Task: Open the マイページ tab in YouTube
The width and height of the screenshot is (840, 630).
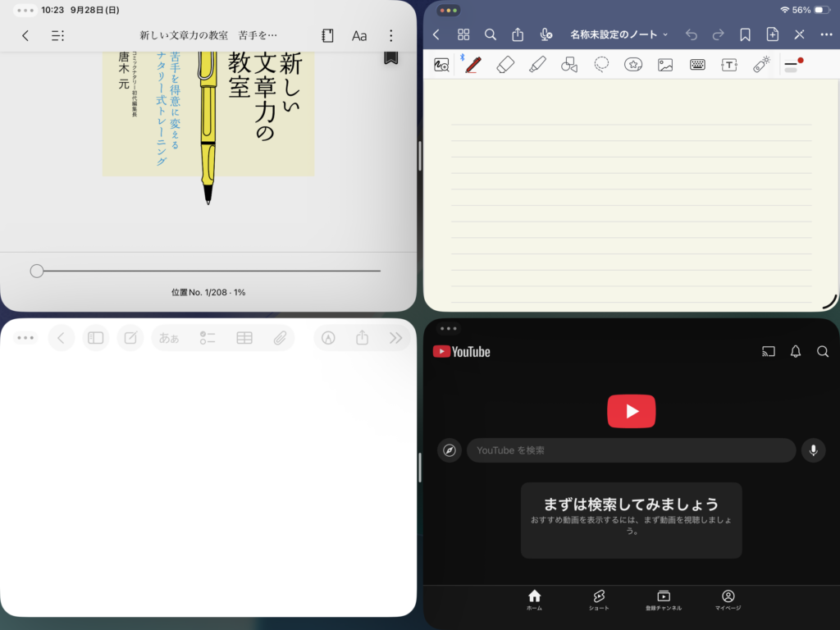Action: 728,600
